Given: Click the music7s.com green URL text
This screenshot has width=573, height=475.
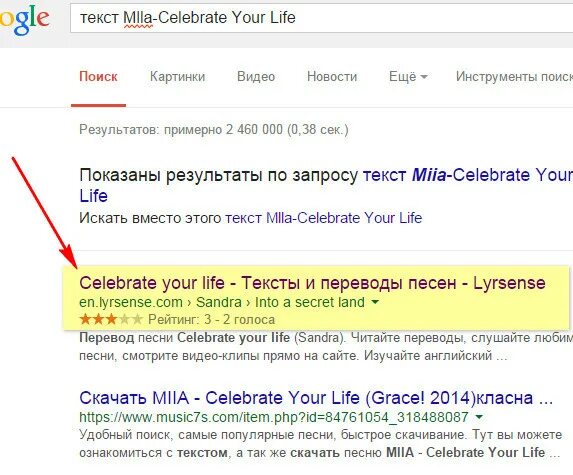Looking at the screenshot, I should click(274, 417).
